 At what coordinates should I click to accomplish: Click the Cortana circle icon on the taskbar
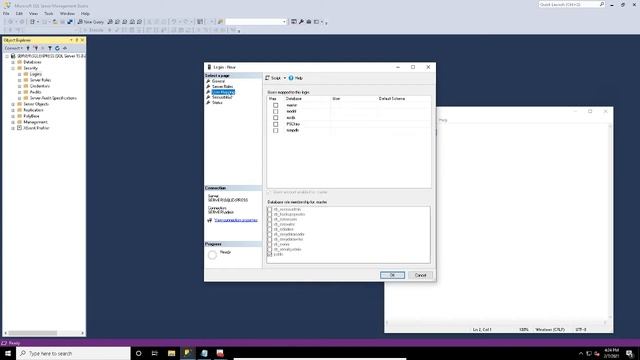pyautogui.click(x=138, y=353)
